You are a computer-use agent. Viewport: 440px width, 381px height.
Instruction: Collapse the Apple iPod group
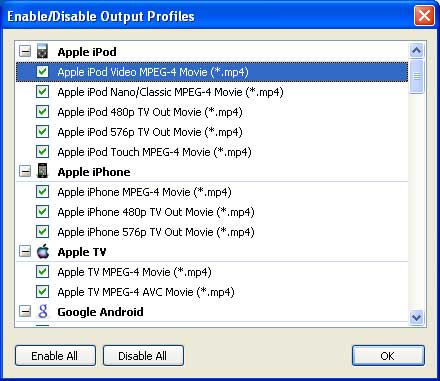click(25, 52)
